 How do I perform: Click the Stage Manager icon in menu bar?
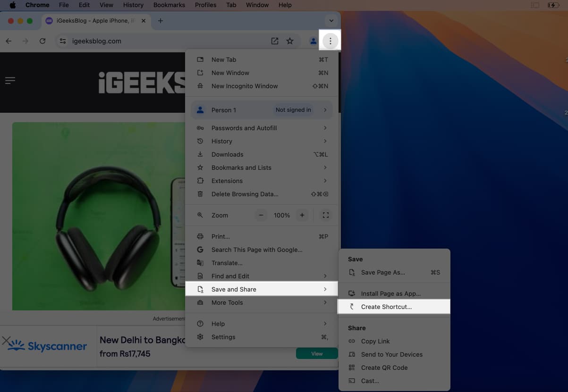click(535, 5)
